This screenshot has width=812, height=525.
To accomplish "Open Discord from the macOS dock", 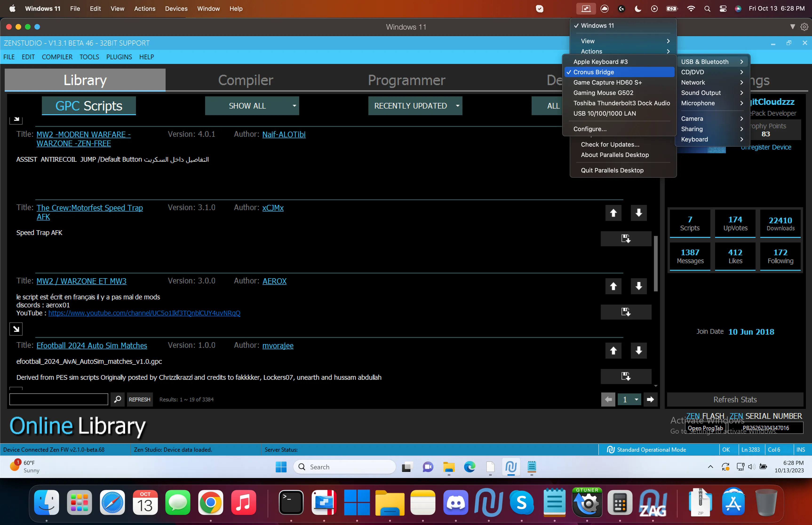I will (x=456, y=502).
